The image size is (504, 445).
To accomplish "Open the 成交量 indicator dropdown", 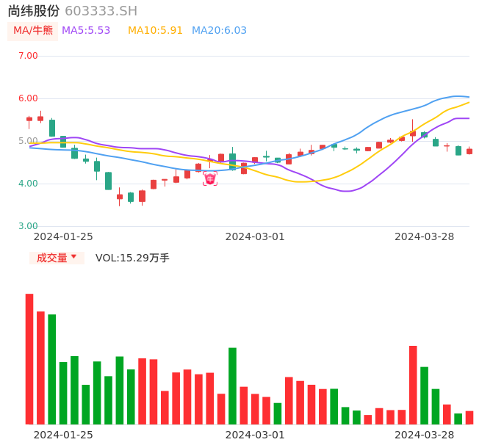I will coord(57,258).
